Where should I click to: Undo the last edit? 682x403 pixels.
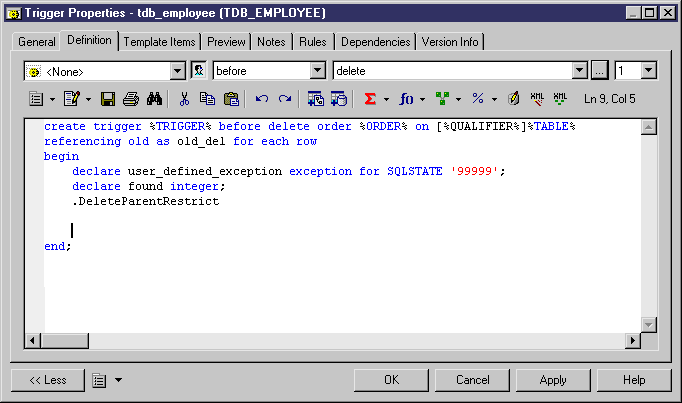[262, 99]
